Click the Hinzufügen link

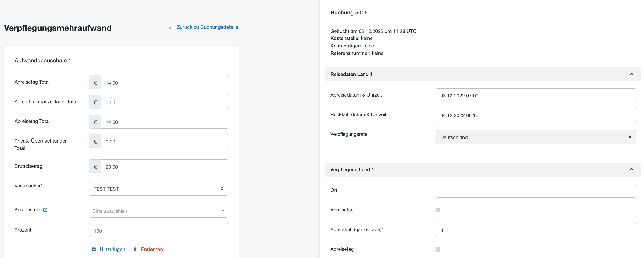click(112, 249)
